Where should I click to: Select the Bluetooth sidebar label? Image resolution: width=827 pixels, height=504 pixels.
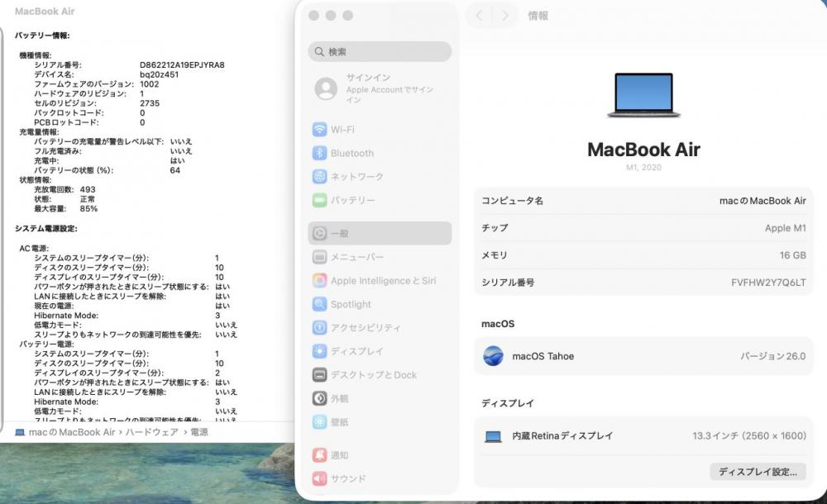(x=352, y=153)
